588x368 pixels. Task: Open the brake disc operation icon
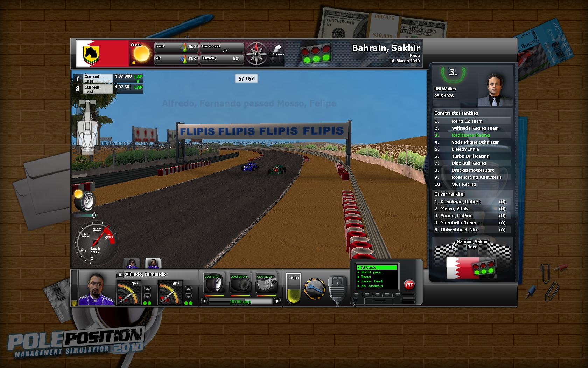[240, 283]
